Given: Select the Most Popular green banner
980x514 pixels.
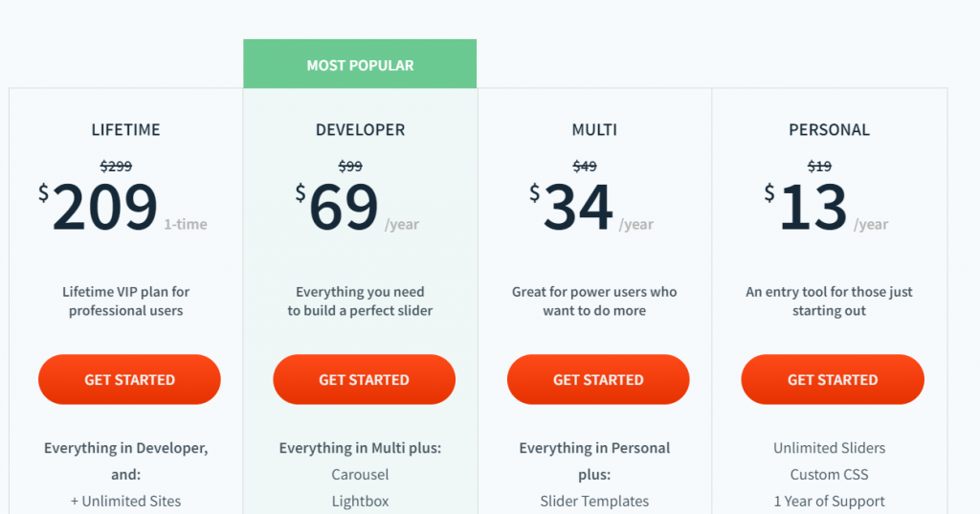Looking at the screenshot, I should [x=360, y=64].
